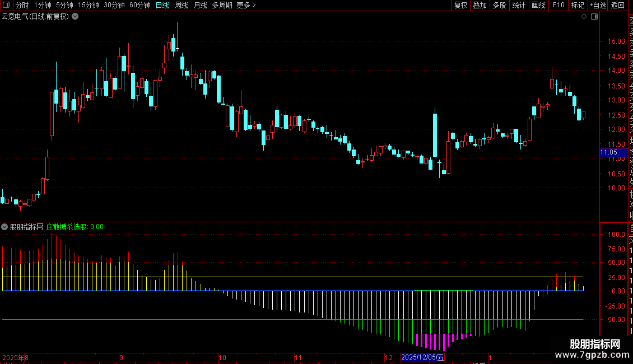The height and width of the screenshot is (364, 633).
Task: Click month 11 on the time axis
Action: [x=299, y=357]
